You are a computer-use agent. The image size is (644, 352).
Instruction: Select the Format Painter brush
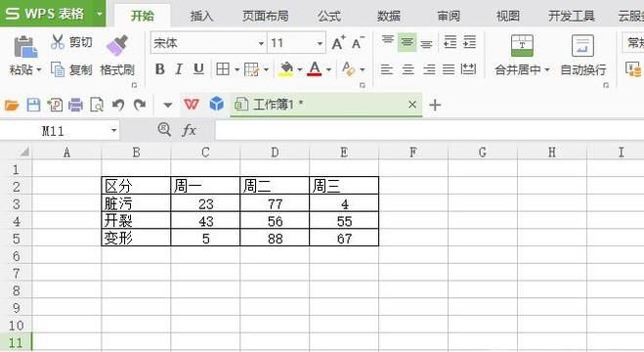[x=117, y=45]
